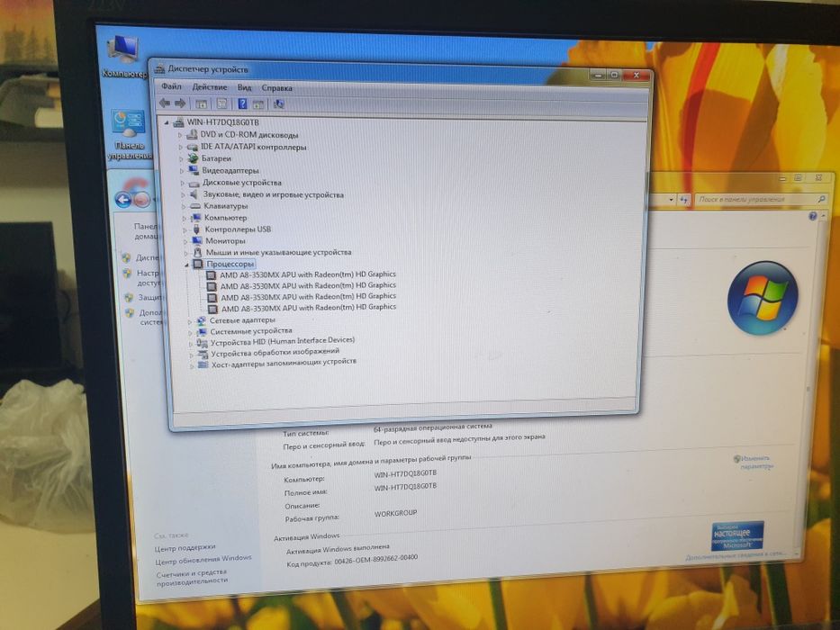Viewport: 840px width, 630px height.
Task: Click the Forward button in Control Panel window
Action: [142, 201]
